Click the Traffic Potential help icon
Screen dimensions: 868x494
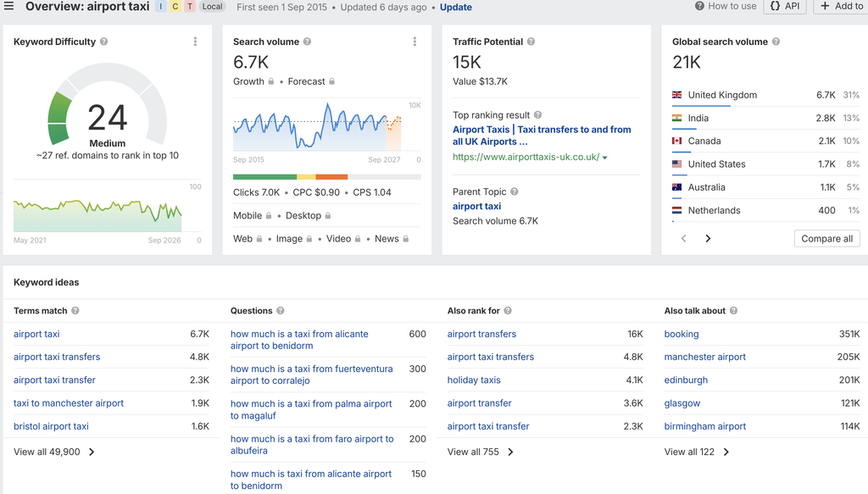click(x=531, y=42)
